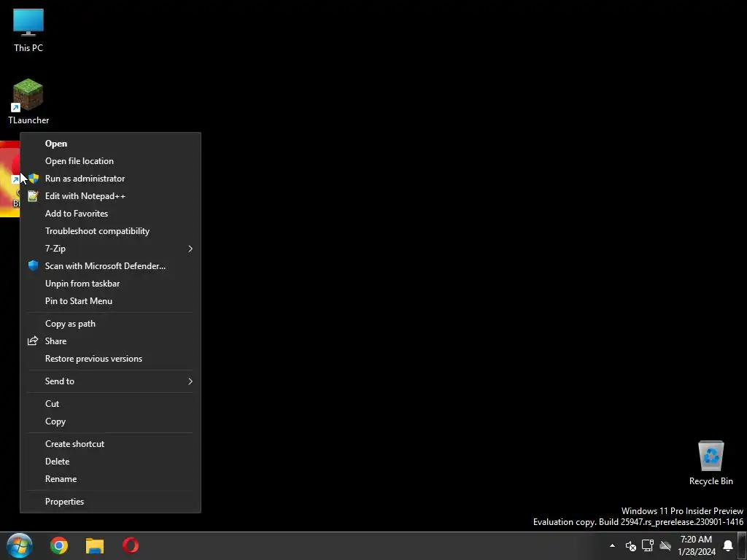The image size is (747, 560).
Task: Click the cloud sync tray icon
Action: pyautogui.click(x=665, y=545)
